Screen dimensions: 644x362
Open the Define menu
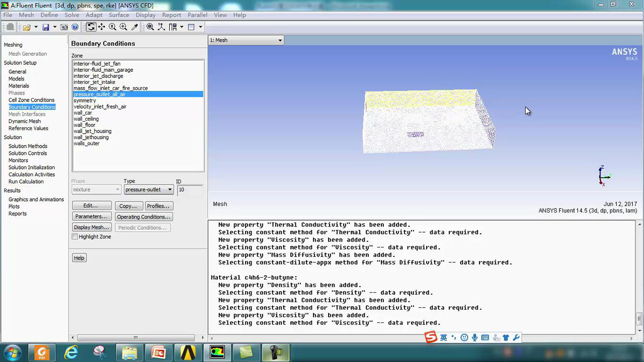[x=49, y=15]
